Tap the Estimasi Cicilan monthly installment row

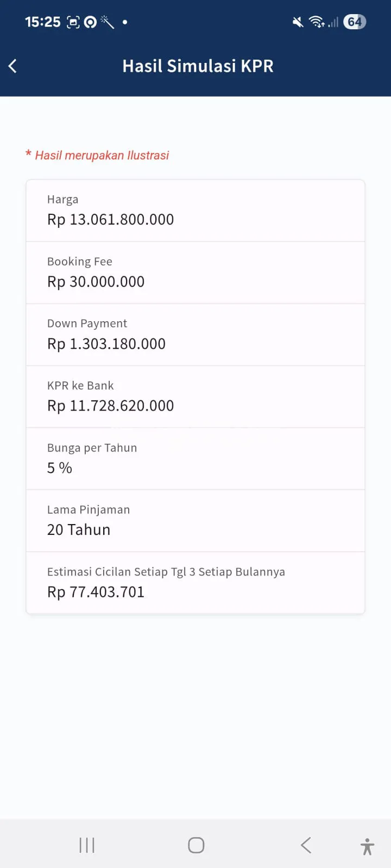pos(195,583)
